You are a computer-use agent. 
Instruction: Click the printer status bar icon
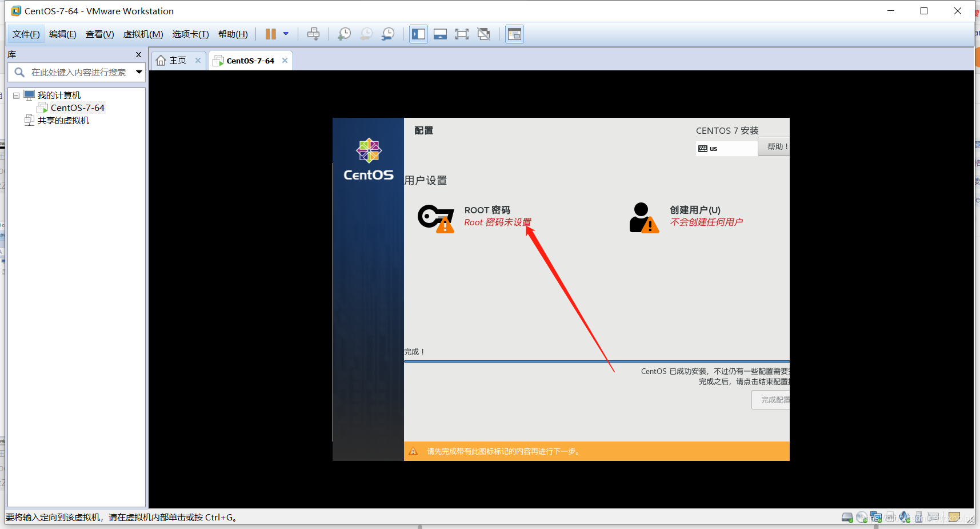890,518
